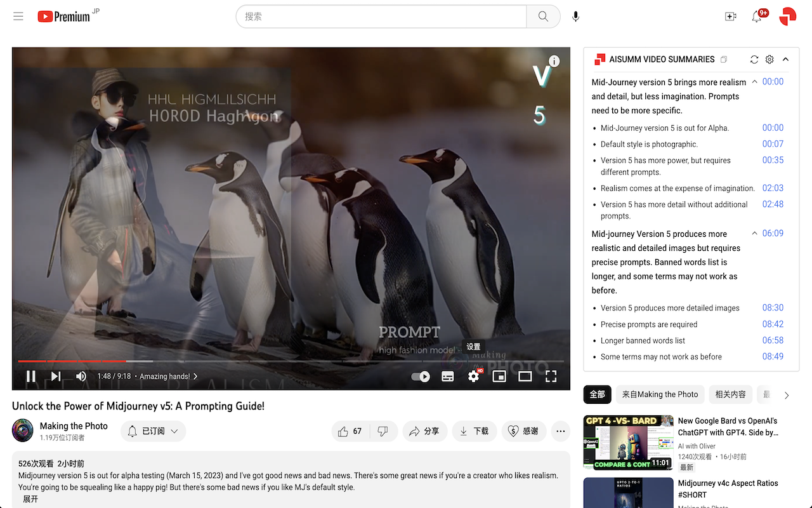Jump to timestamp 06:09

tap(773, 233)
